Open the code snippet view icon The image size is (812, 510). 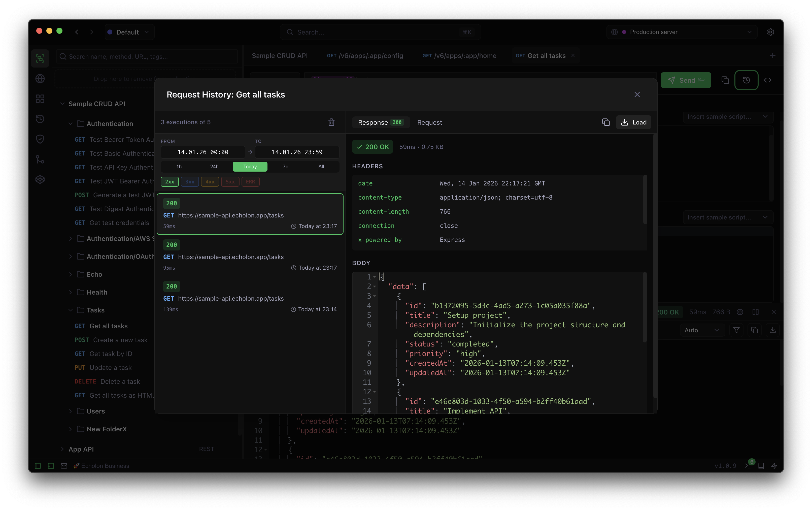[x=767, y=80]
